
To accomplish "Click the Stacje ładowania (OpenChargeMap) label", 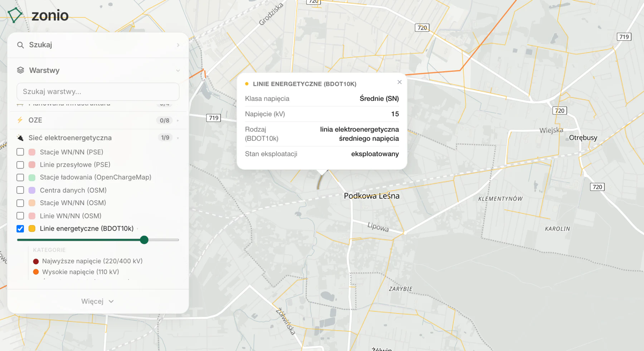I will [96, 177].
